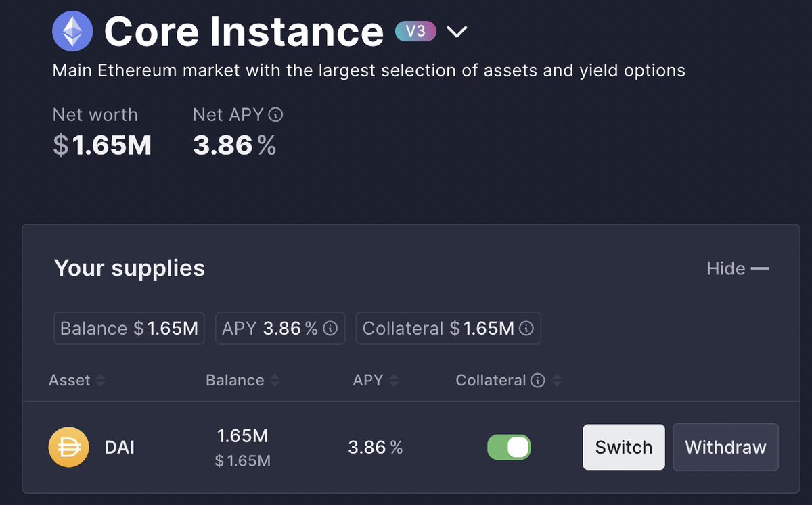Click Switch for the DAI supply
This screenshot has height=505, width=812.
[623, 447]
